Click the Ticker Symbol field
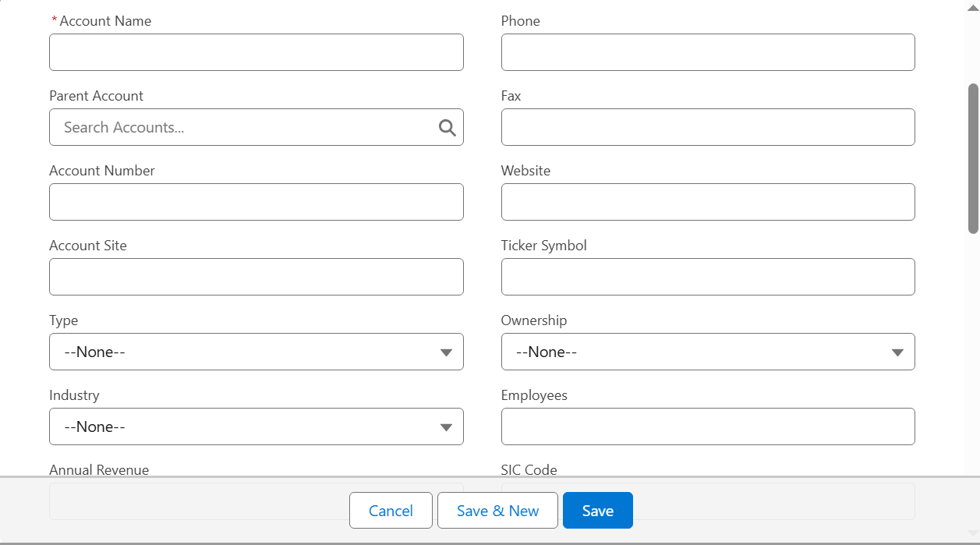 (x=707, y=278)
